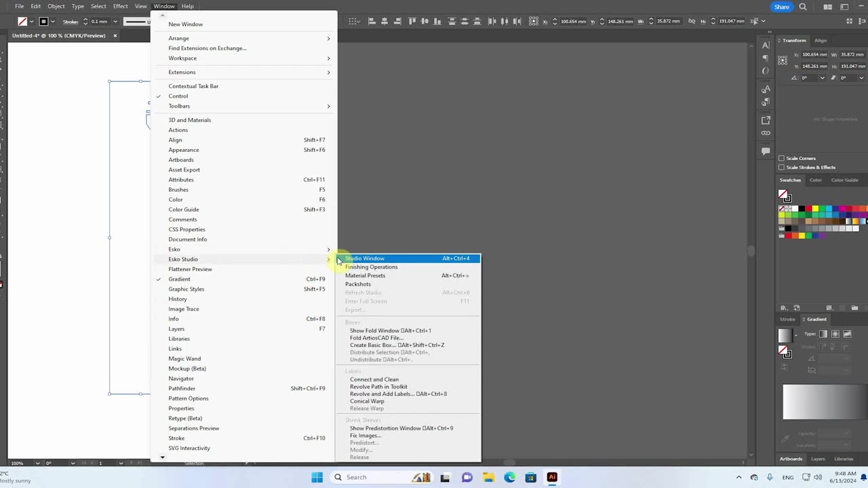Open the OpenType panel icon

tap(766, 70)
